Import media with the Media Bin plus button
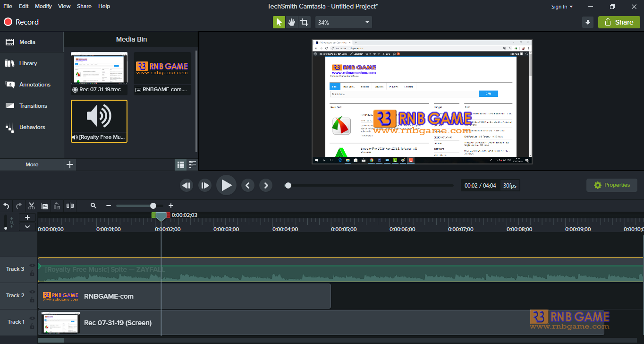This screenshot has height=344, width=644. coord(70,164)
